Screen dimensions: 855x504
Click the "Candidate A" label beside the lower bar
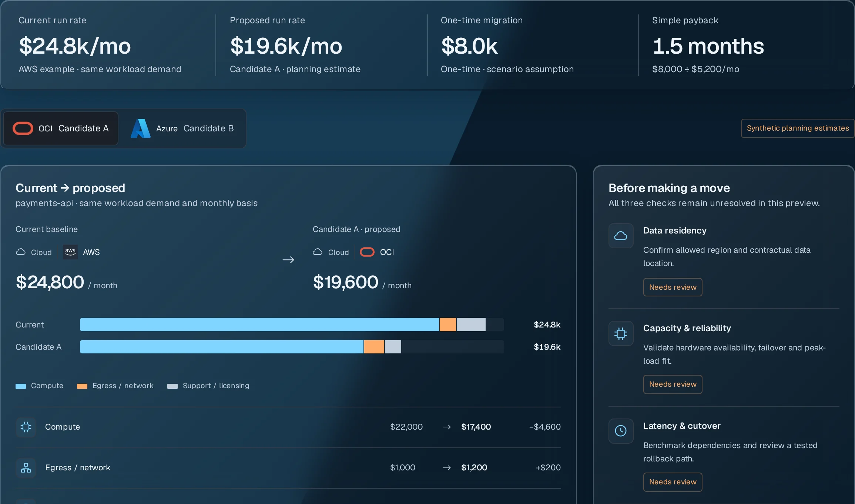coord(38,347)
